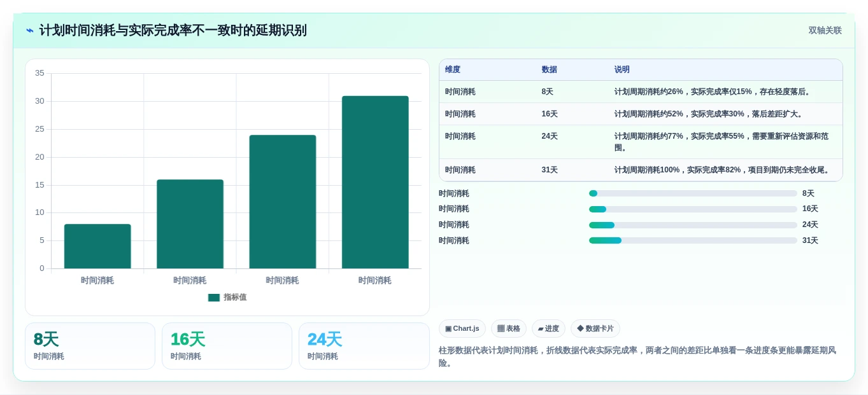Click the chart bar with value 24
The height and width of the screenshot is (395, 868).
click(282, 202)
